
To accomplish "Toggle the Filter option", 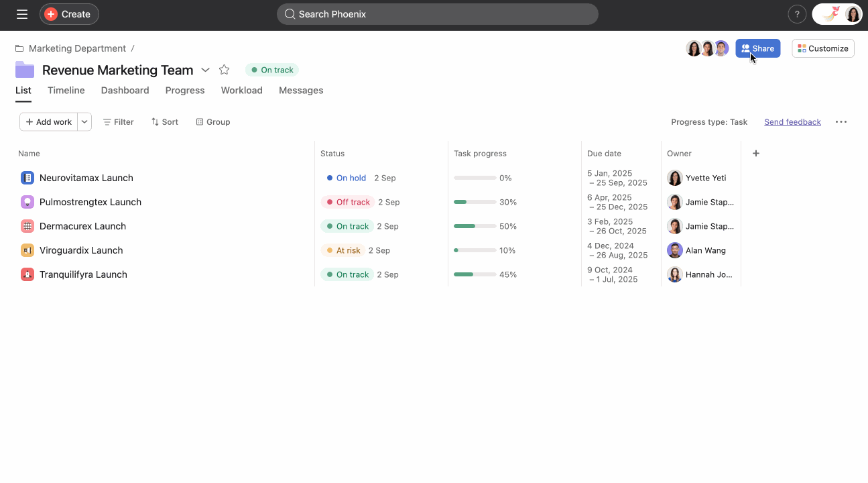I will 118,122.
